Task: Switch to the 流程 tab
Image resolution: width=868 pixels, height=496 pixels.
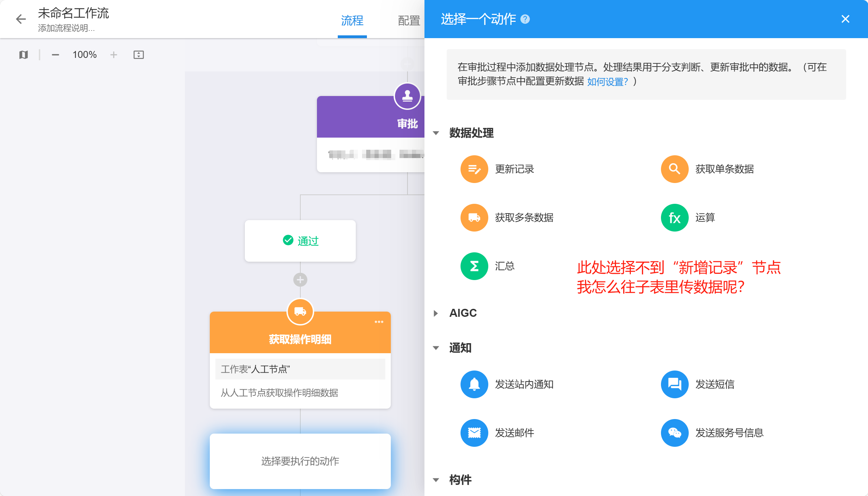Action: click(352, 21)
